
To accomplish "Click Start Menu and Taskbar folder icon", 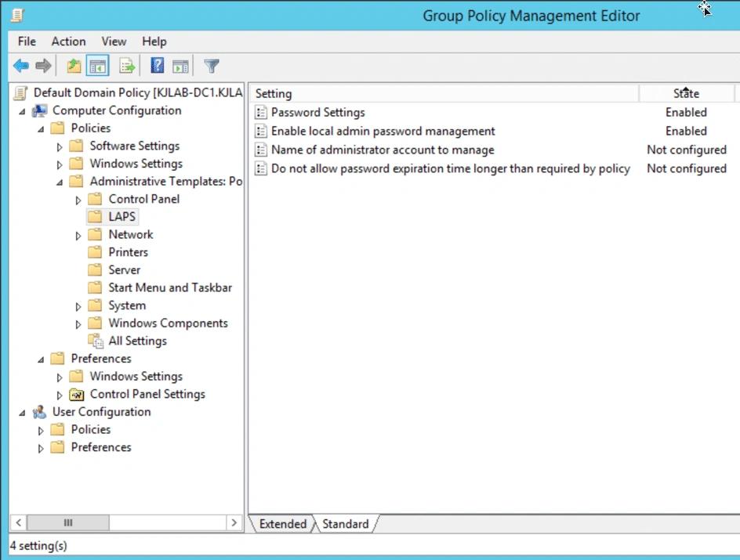I will click(95, 287).
